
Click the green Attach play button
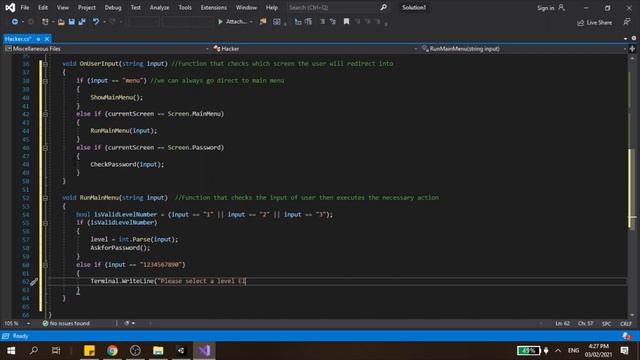220,22
